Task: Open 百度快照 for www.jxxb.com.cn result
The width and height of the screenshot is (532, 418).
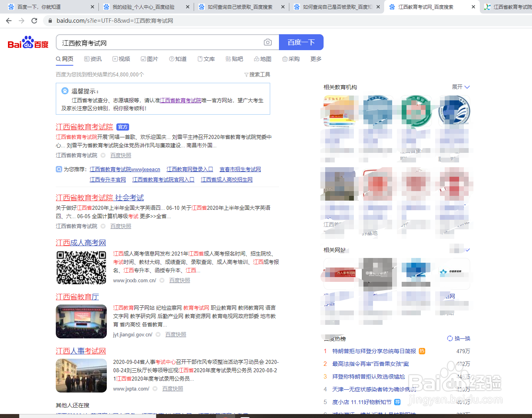Action: [180, 280]
